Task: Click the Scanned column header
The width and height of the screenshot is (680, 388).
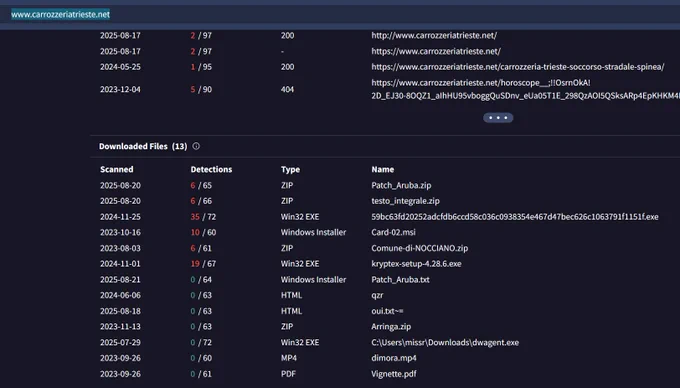Action: [117, 170]
